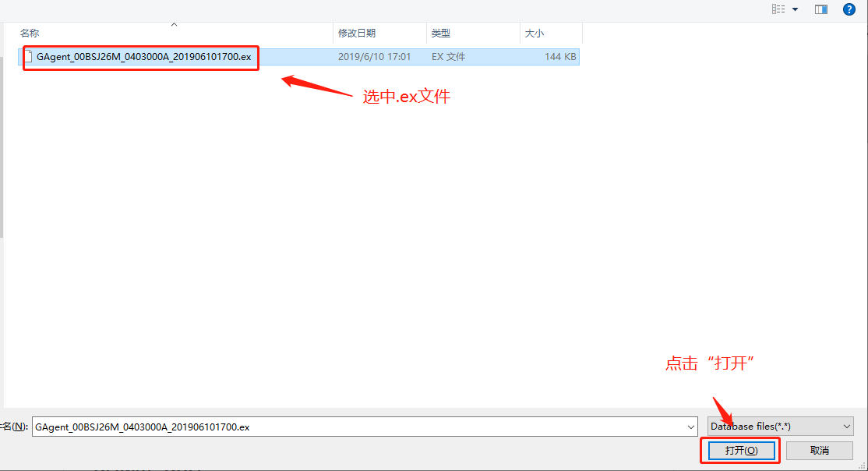Click the sort direction chevron above 名称 column
Image resolution: width=868 pixels, height=471 pixels.
click(173, 24)
